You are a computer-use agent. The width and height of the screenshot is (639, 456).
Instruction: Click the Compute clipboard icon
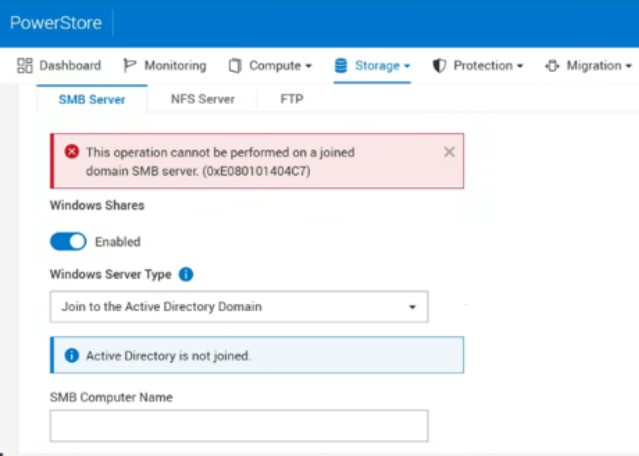235,66
